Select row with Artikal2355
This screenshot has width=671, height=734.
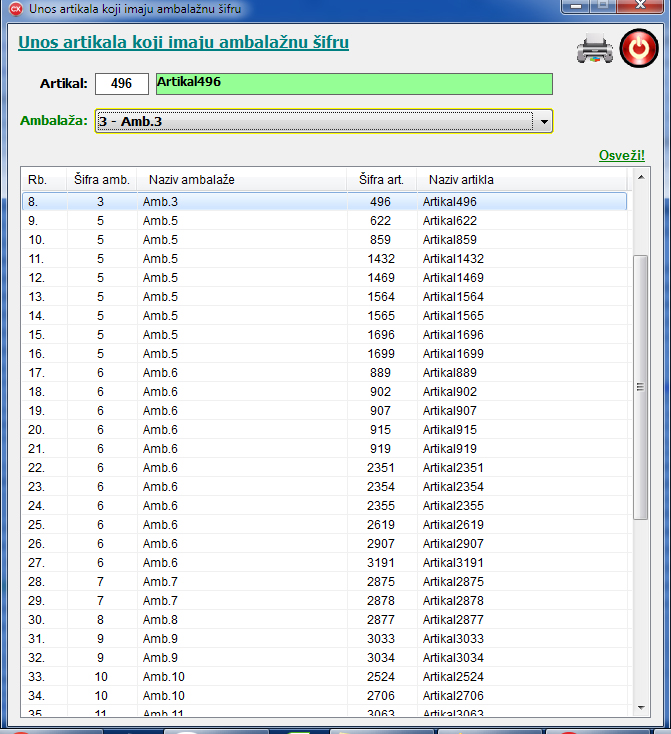[324, 506]
